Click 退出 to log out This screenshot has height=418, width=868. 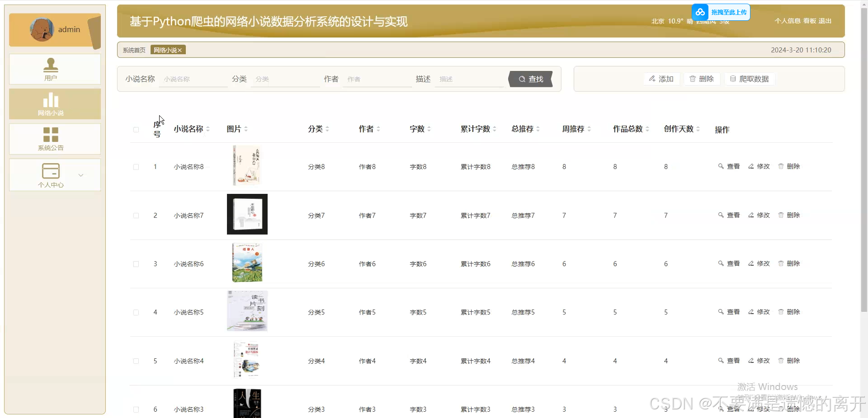point(825,21)
